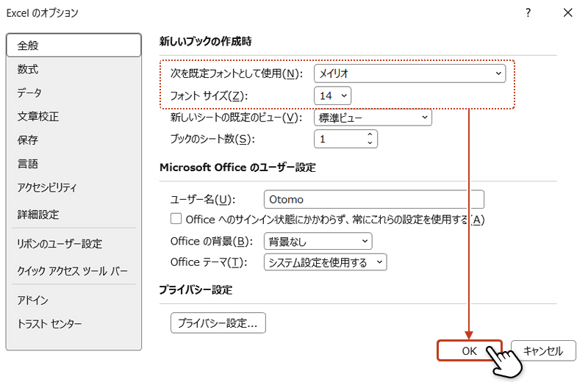
Task: Increase the sheet count with up arrow
Action: pyautogui.click(x=370, y=134)
